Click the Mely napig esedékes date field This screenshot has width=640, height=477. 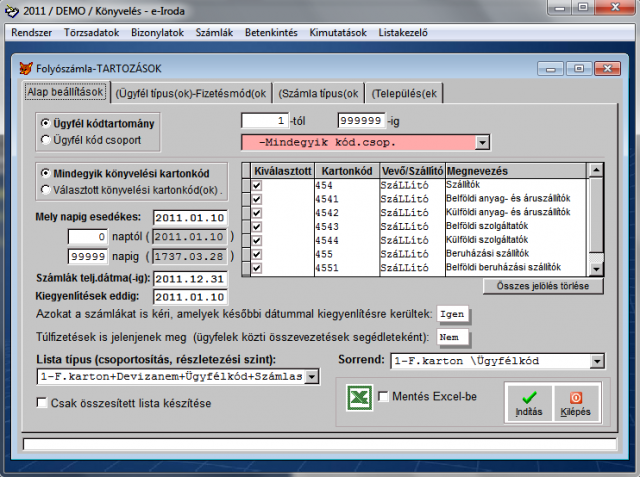(191, 217)
